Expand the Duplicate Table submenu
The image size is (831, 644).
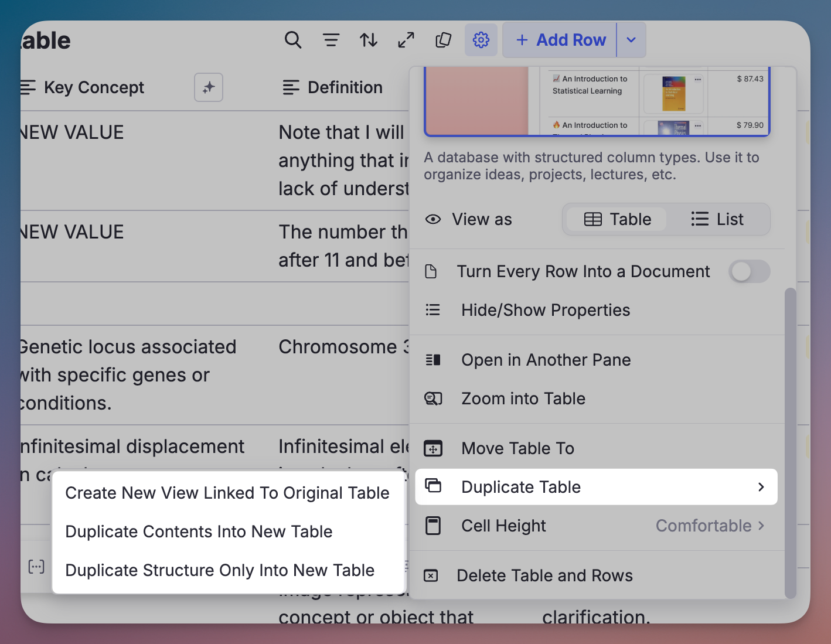[x=596, y=487]
